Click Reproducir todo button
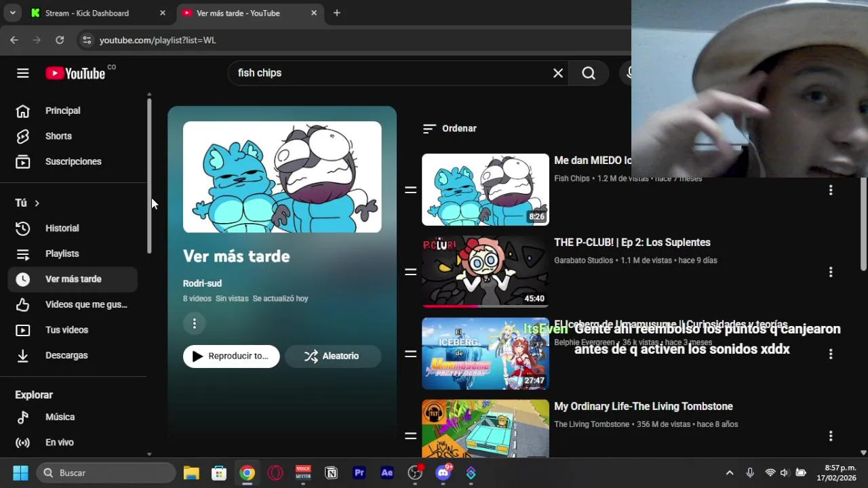868x488 pixels. (231, 356)
